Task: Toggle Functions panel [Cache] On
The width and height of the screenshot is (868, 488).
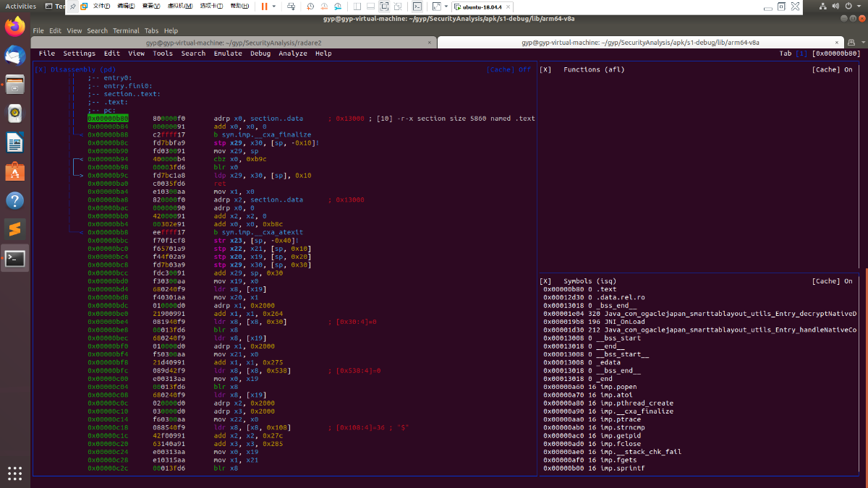Action: [833, 70]
